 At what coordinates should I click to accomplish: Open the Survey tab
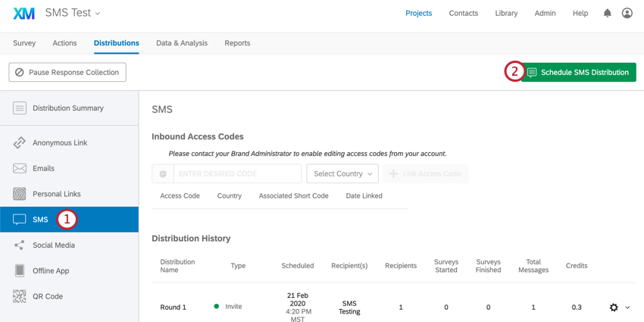click(24, 43)
